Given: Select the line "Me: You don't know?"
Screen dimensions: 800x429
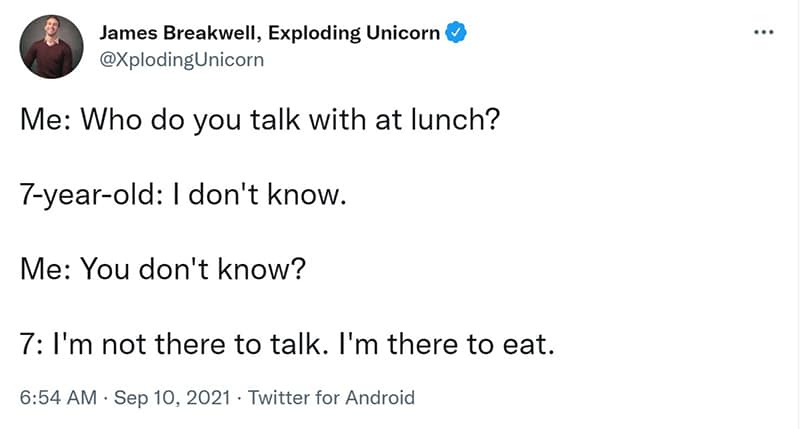Looking at the screenshot, I should coord(163,269).
